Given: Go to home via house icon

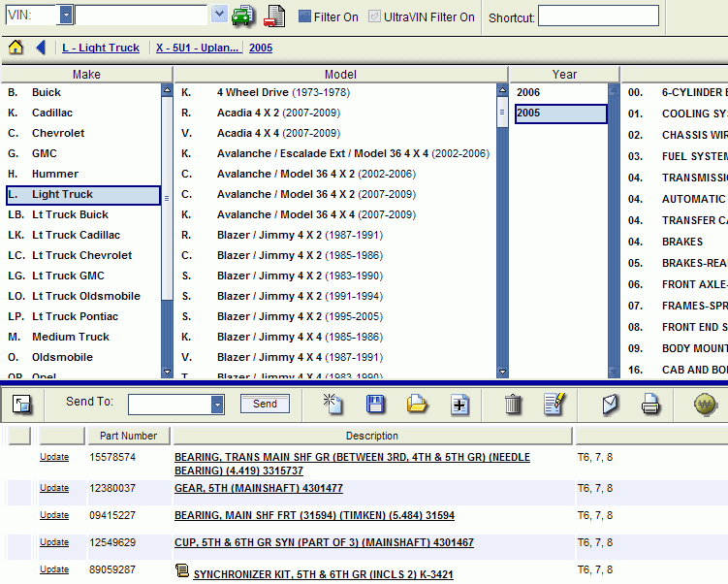Looking at the screenshot, I should 16,48.
